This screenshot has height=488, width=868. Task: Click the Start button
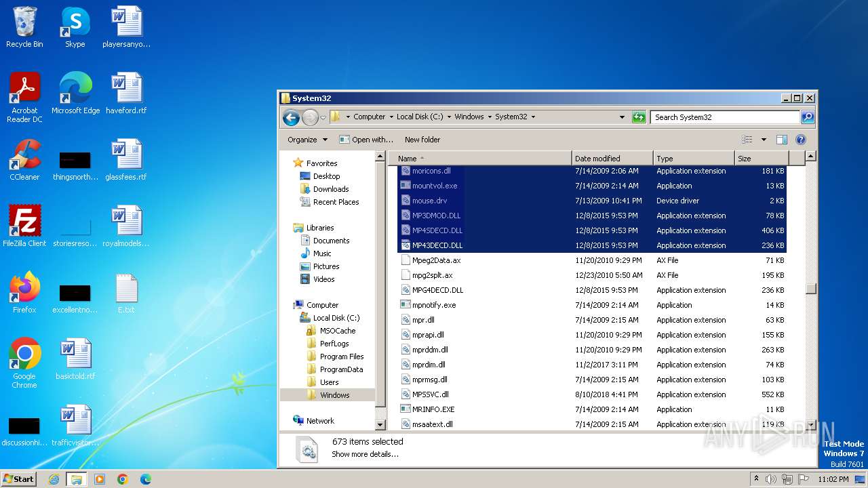pyautogui.click(x=19, y=479)
